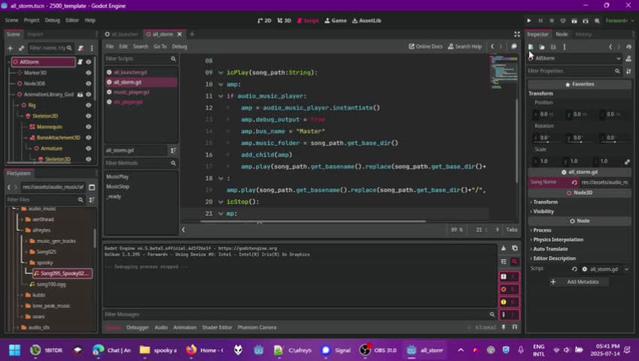Image resolution: width=639 pixels, height=361 pixels.
Task: Open the Debug menu in the menu bar
Action: pyautogui.click(x=52, y=20)
